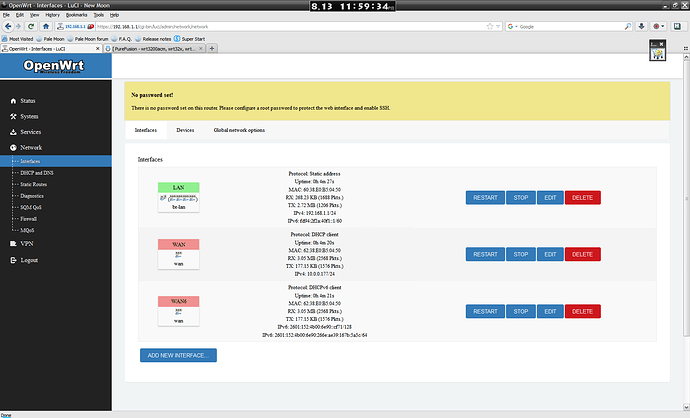Edit the WAN6 interface

coord(550,312)
